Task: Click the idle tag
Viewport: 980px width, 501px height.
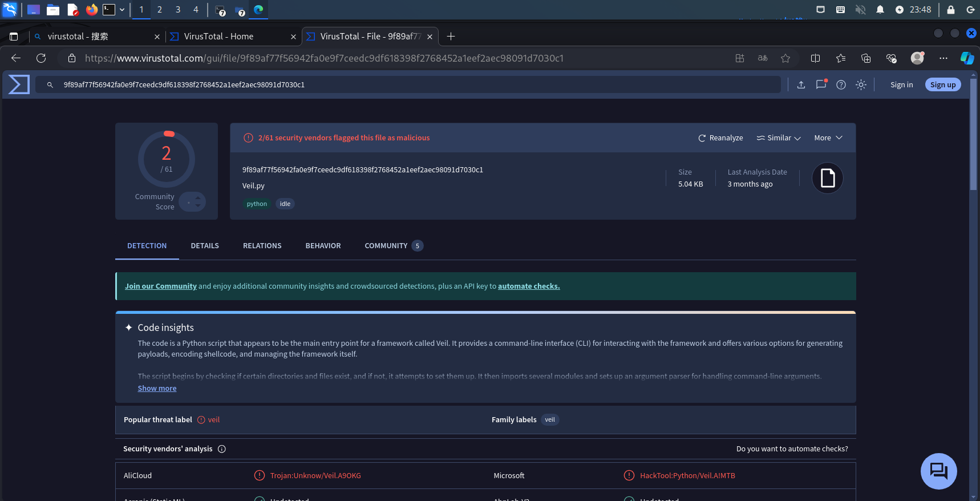Action: coord(285,204)
